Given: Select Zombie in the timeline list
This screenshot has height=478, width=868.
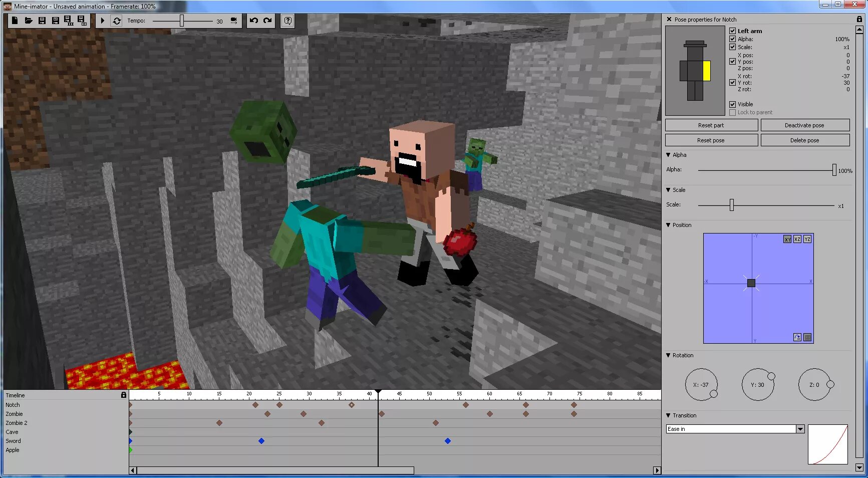Looking at the screenshot, I should 15,414.
